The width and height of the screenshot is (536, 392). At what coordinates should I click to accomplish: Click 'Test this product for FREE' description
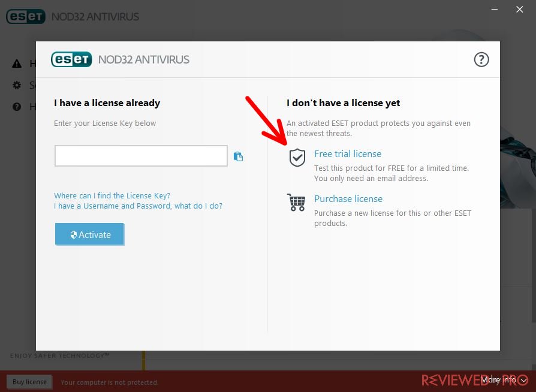click(x=392, y=173)
